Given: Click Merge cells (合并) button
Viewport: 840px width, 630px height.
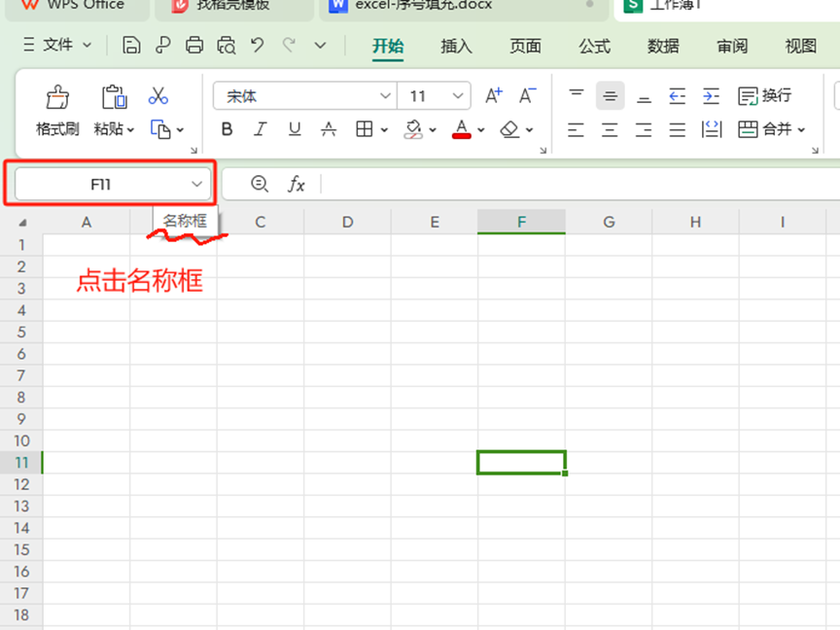Looking at the screenshot, I should (x=764, y=129).
